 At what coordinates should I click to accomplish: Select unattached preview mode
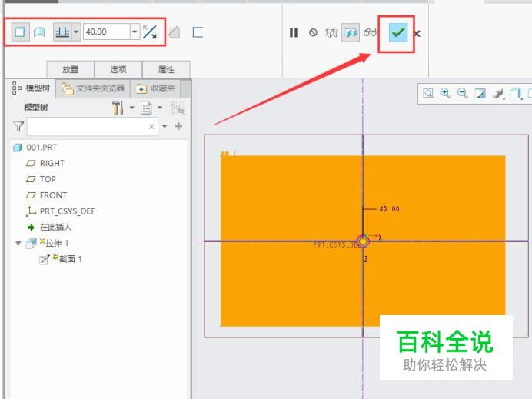coord(331,32)
